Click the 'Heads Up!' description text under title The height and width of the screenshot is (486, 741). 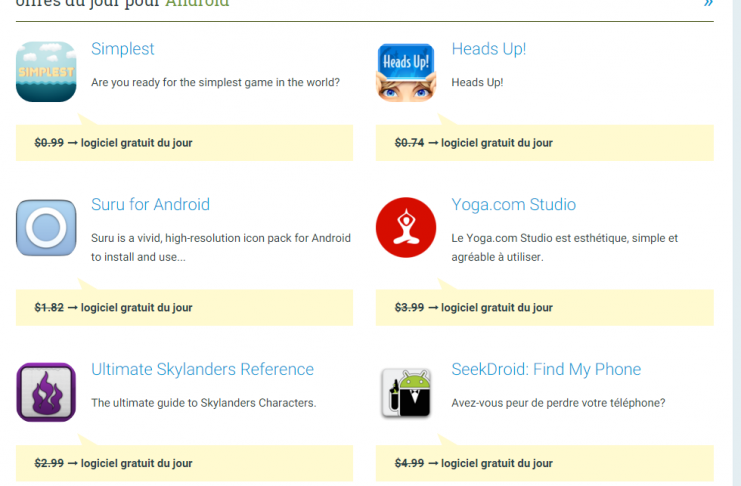477,82
